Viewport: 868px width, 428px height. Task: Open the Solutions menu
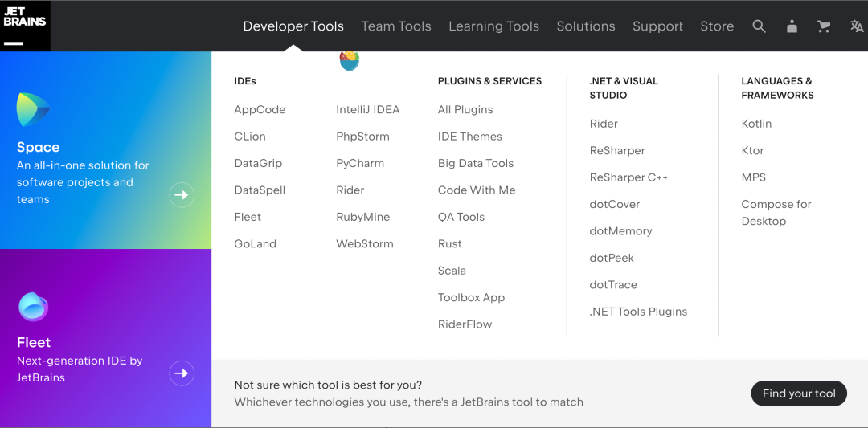586,26
